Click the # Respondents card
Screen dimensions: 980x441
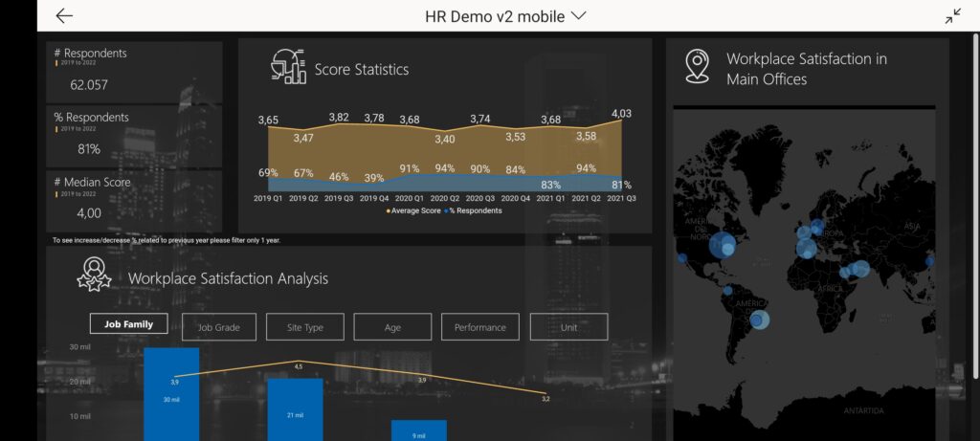tap(134, 72)
